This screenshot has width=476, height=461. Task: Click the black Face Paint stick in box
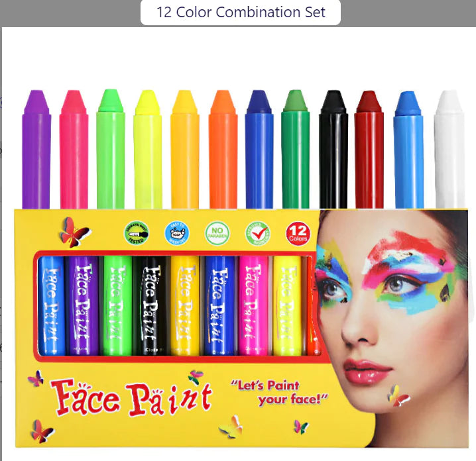(x=150, y=306)
